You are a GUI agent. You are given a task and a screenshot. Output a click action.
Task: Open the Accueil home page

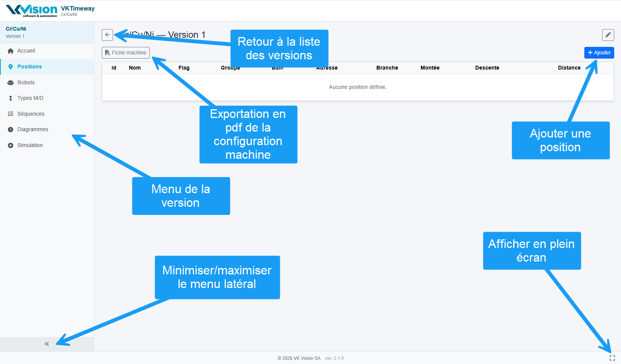click(26, 51)
